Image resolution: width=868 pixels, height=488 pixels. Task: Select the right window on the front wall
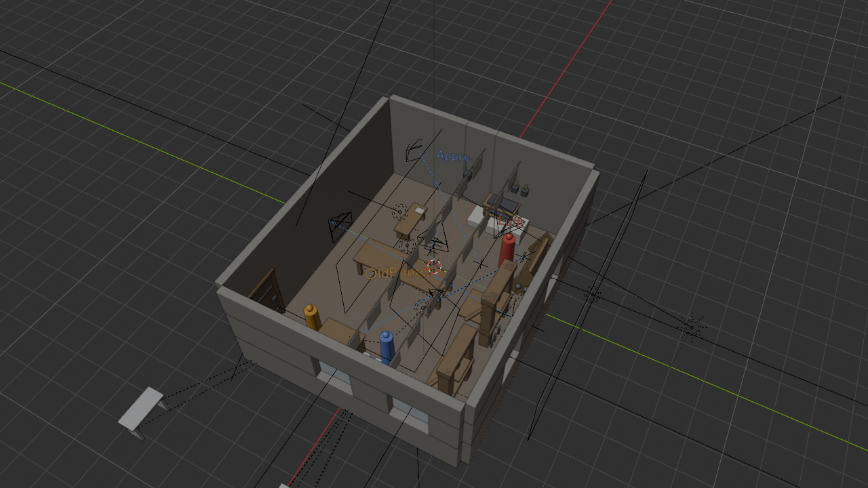click(410, 413)
